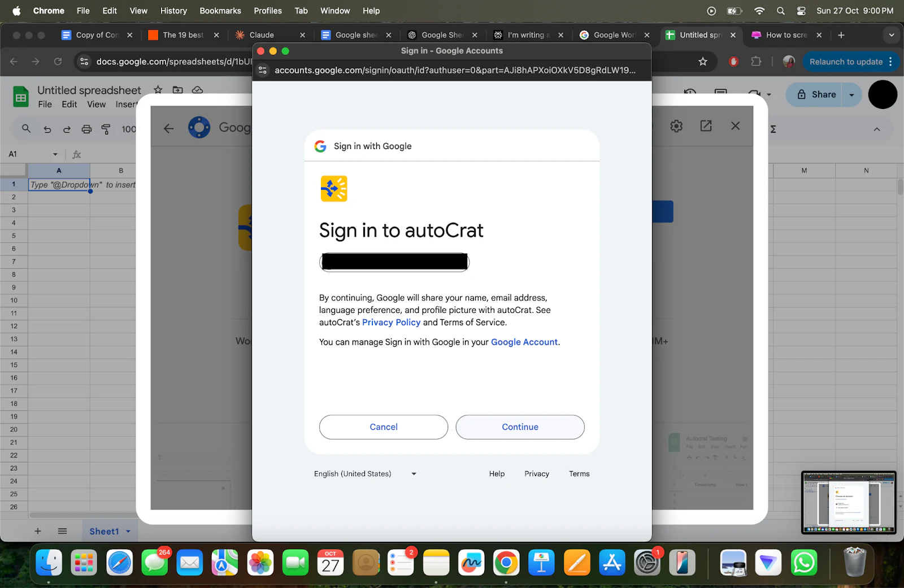
Task: Open macOS Control Center icon
Action: coord(801,11)
